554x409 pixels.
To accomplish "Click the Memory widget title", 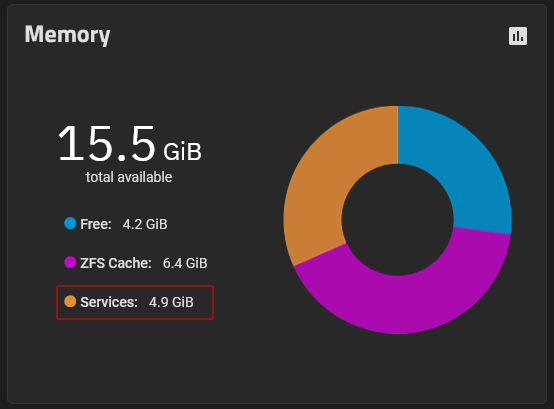I will click(x=67, y=35).
